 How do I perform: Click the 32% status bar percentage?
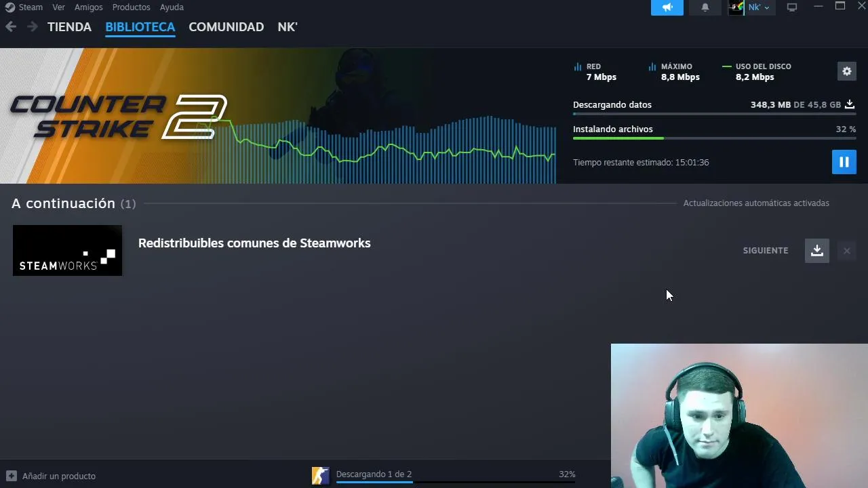567,474
